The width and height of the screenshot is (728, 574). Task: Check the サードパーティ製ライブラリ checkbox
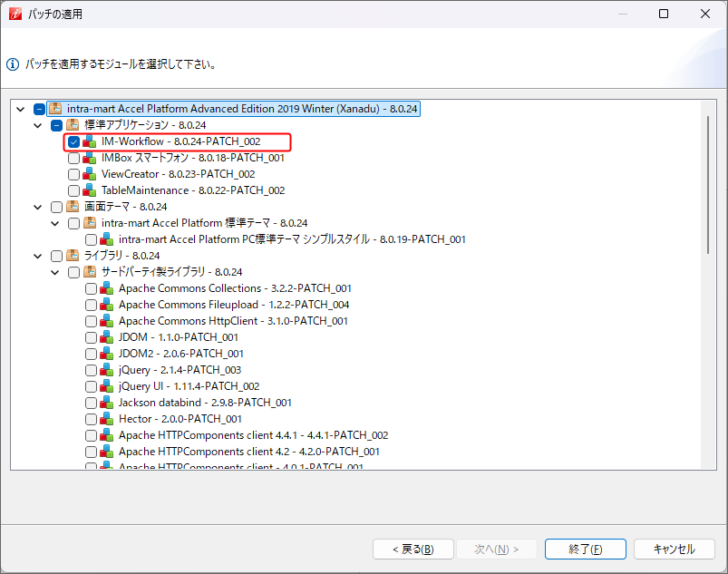click(73, 272)
